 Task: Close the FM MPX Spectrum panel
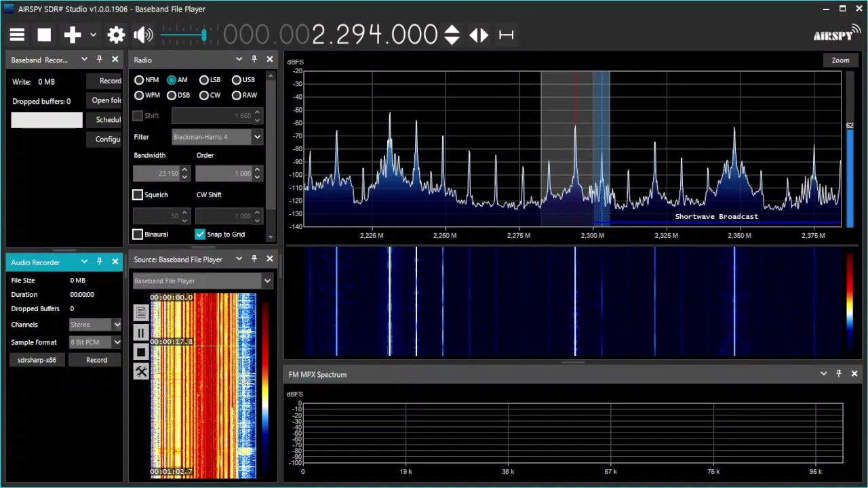point(854,373)
